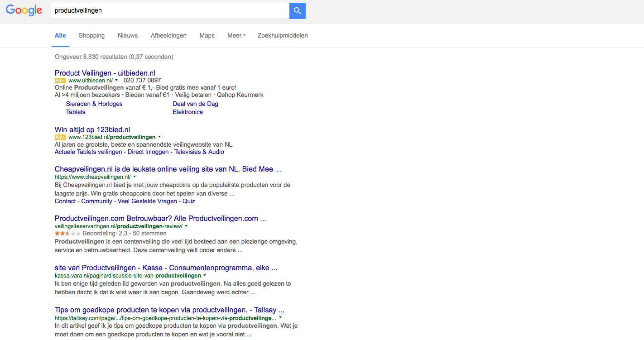Click the Adv. badge next to www.uitbieden.nl
644x340 pixels.
pyautogui.click(x=60, y=81)
